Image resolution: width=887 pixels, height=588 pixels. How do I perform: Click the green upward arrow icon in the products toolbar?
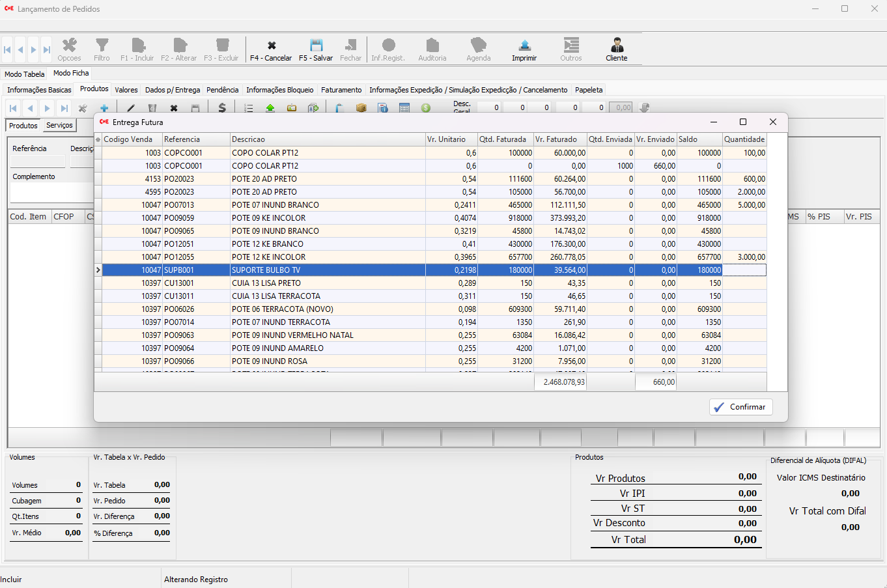(x=270, y=108)
